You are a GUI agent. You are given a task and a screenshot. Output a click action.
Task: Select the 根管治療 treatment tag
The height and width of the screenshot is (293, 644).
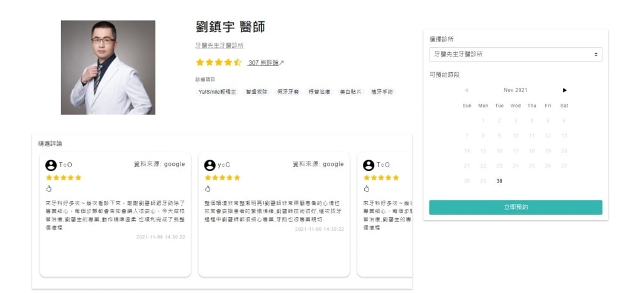tap(319, 92)
